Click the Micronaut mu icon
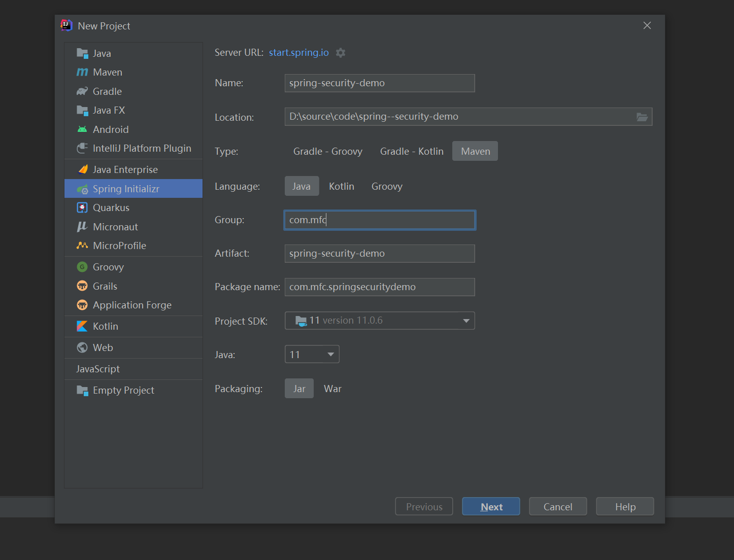This screenshot has width=734, height=560. tap(82, 227)
